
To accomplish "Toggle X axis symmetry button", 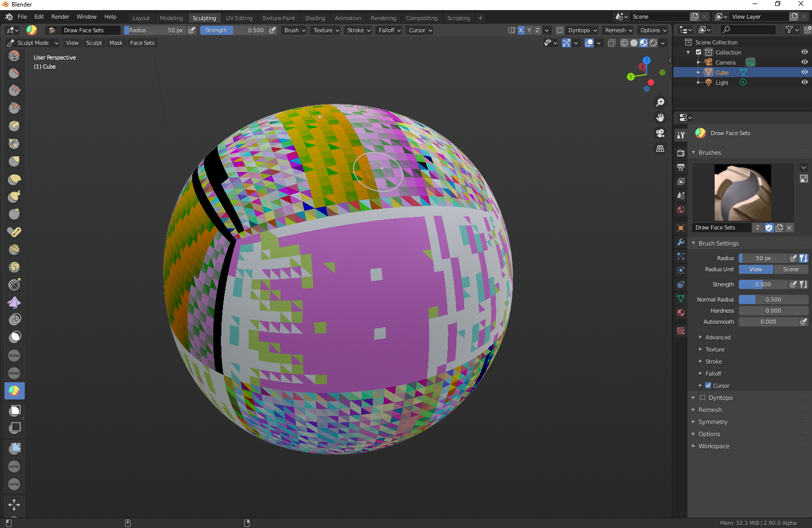I will [x=521, y=30].
